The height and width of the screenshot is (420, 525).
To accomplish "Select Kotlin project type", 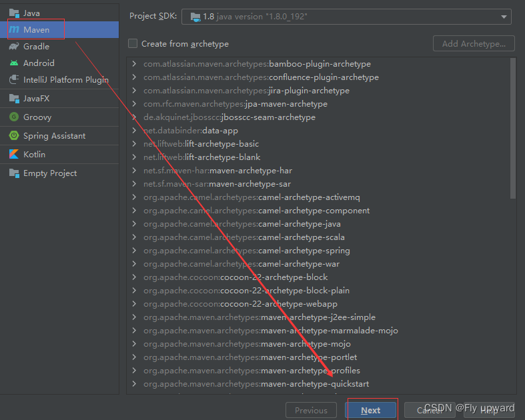I will click(x=59, y=154).
